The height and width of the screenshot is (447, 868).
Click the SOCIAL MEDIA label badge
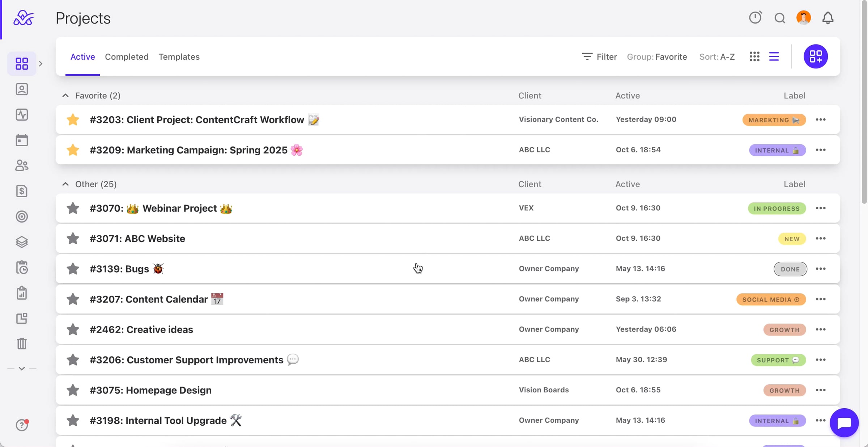coord(771,299)
